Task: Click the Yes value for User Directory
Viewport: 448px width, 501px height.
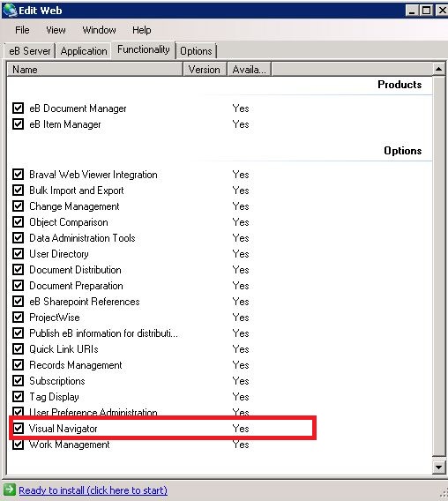Action: pos(241,254)
